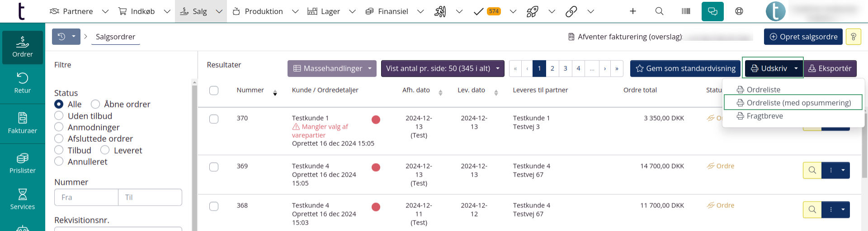
Task: View order 368 with magnifier button
Action: [x=812, y=210]
